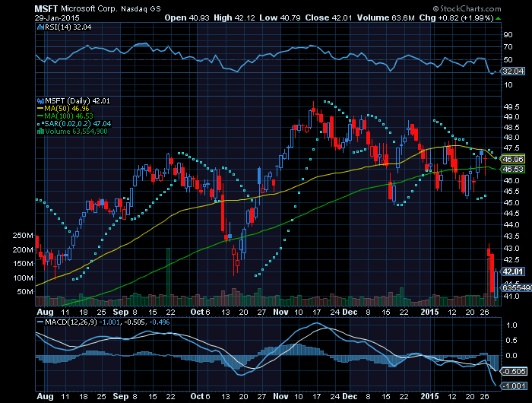Click the yellow MA(50) legend line swatch

pyautogui.click(x=40, y=109)
